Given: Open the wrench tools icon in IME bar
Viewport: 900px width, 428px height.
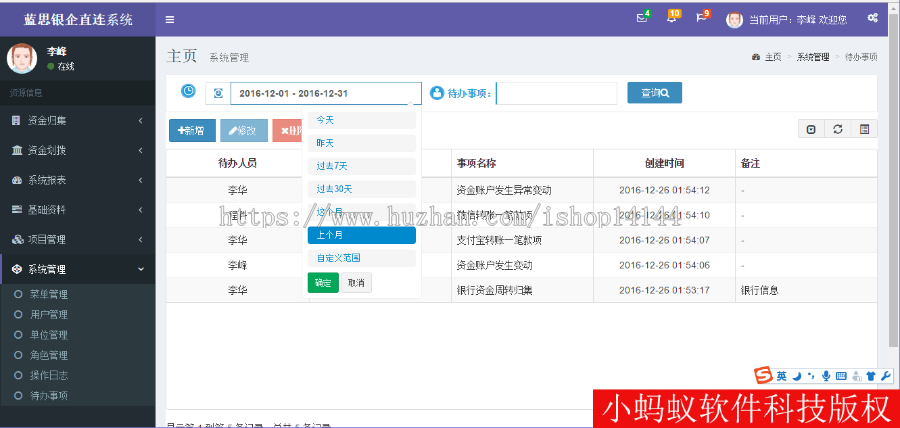Looking at the screenshot, I should tap(886, 376).
